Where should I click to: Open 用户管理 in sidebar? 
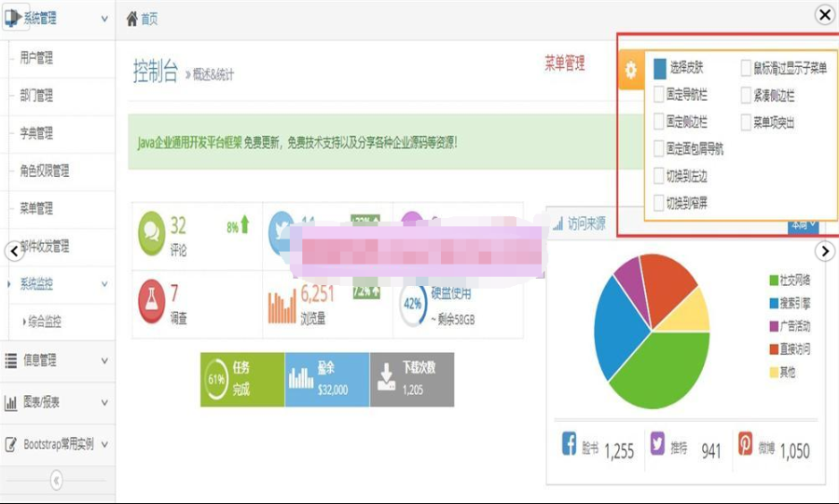click(36, 58)
